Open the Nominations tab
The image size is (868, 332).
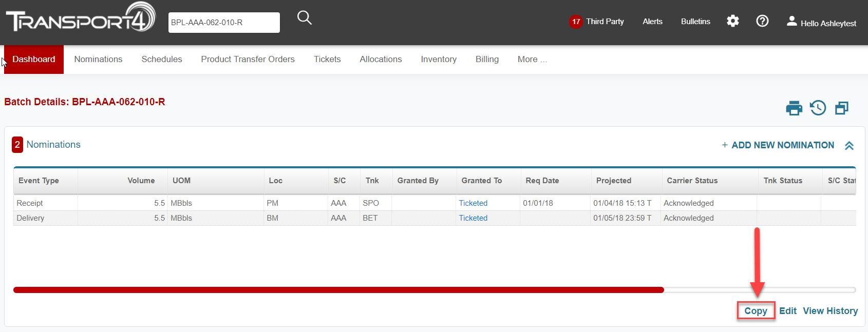(x=98, y=60)
